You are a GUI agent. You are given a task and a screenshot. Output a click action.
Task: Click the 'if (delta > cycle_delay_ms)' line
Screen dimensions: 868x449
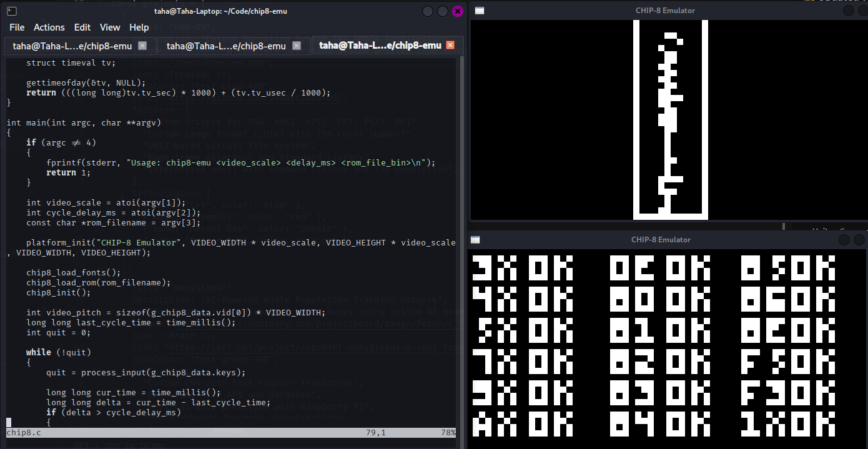pyautogui.click(x=114, y=412)
